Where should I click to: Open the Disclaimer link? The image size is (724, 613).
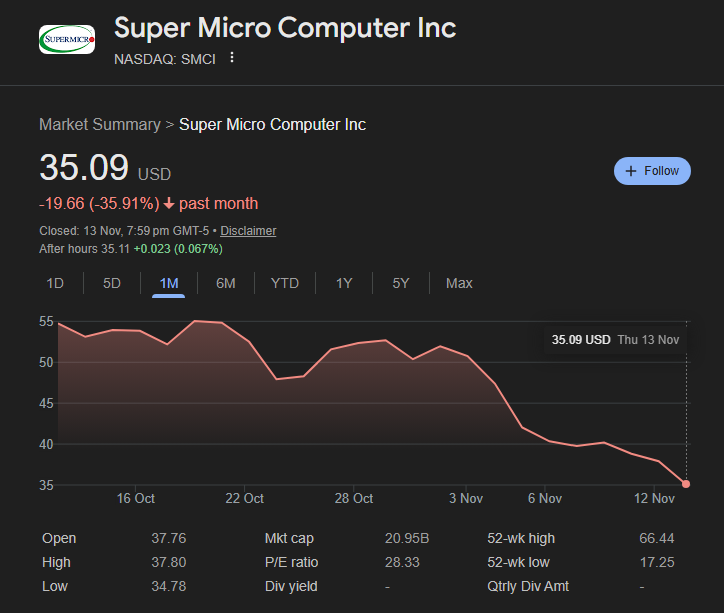click(248, 231)
